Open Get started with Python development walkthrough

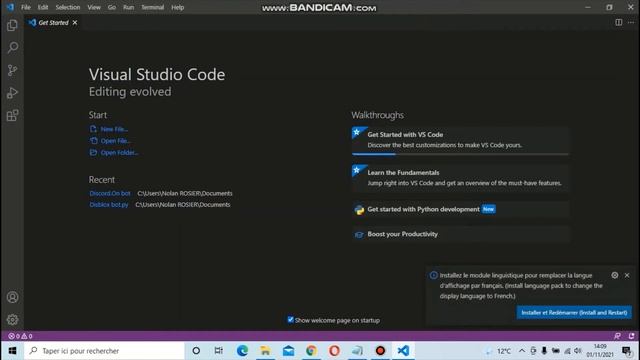pos(460,209)
